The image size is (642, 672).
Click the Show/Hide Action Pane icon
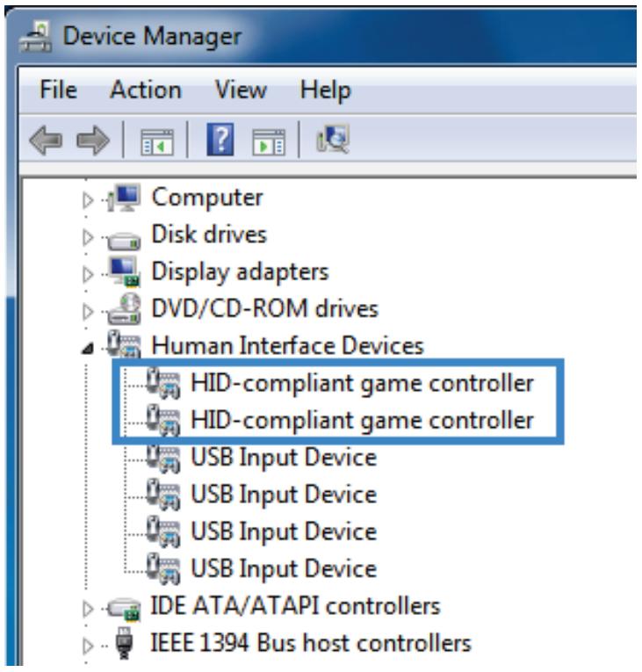click(x=269, y=141)
